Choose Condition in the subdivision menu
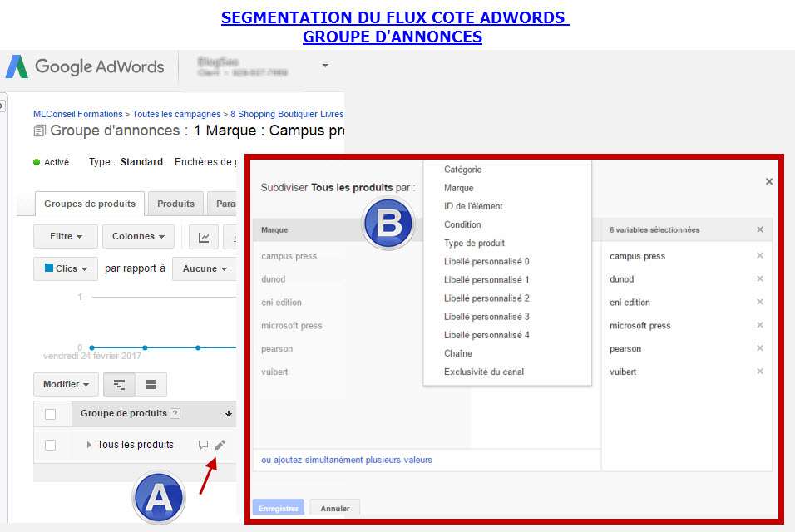 coord(462,224)
